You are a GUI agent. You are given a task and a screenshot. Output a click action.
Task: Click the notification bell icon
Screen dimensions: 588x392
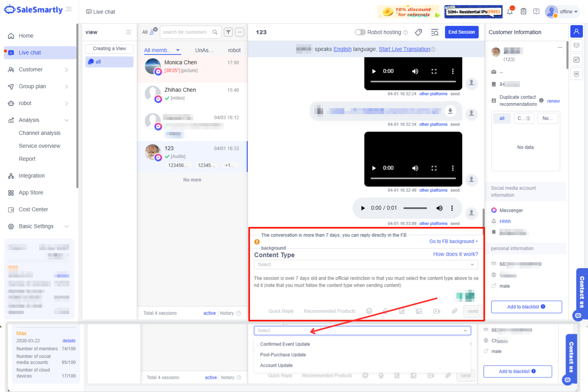tap(510, 11)
